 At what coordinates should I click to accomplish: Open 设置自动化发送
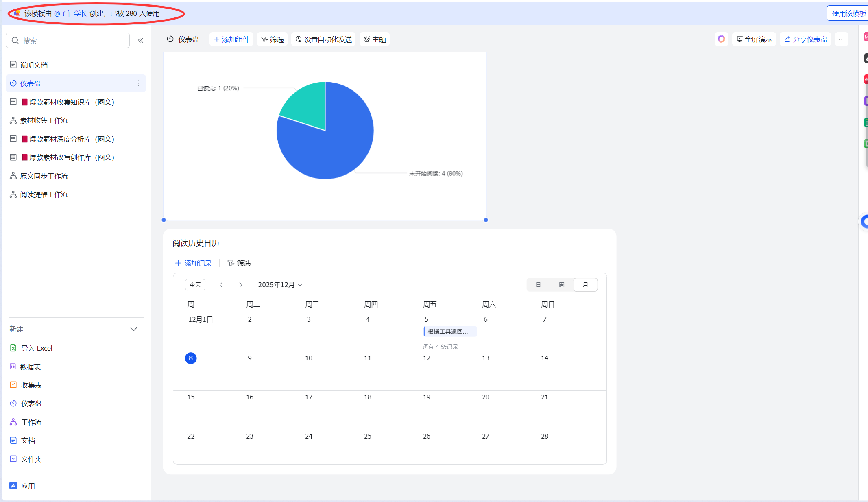(x=323, y=39)
